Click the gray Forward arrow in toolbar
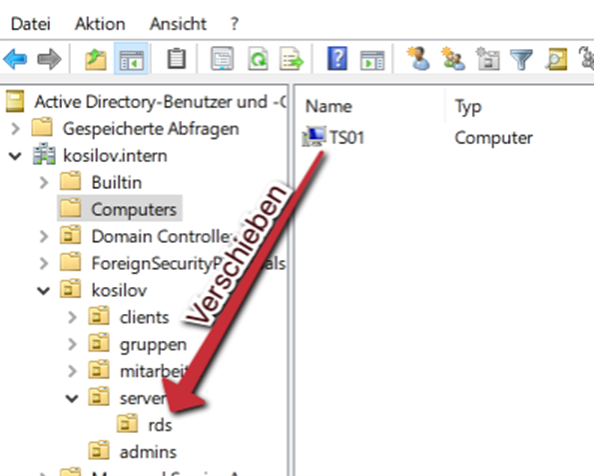Image resolution: width=594 pixels, height=476 pixels. [x=49, y=59]
